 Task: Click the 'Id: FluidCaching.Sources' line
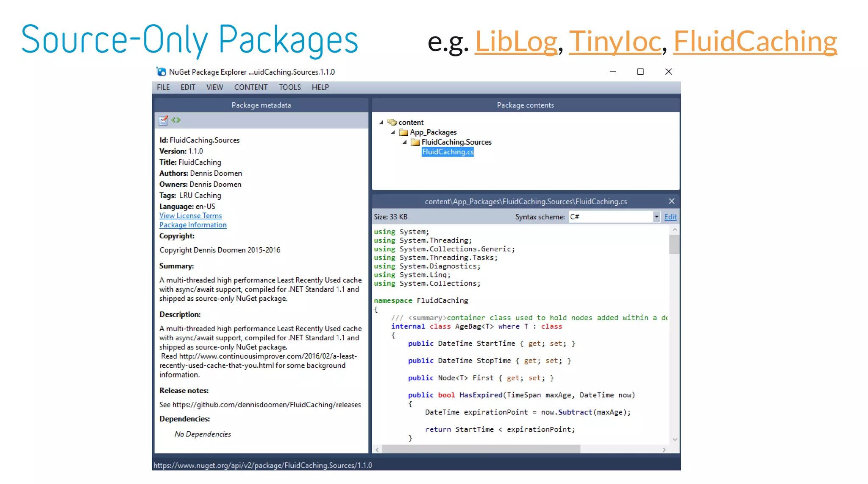click(199, 140)
